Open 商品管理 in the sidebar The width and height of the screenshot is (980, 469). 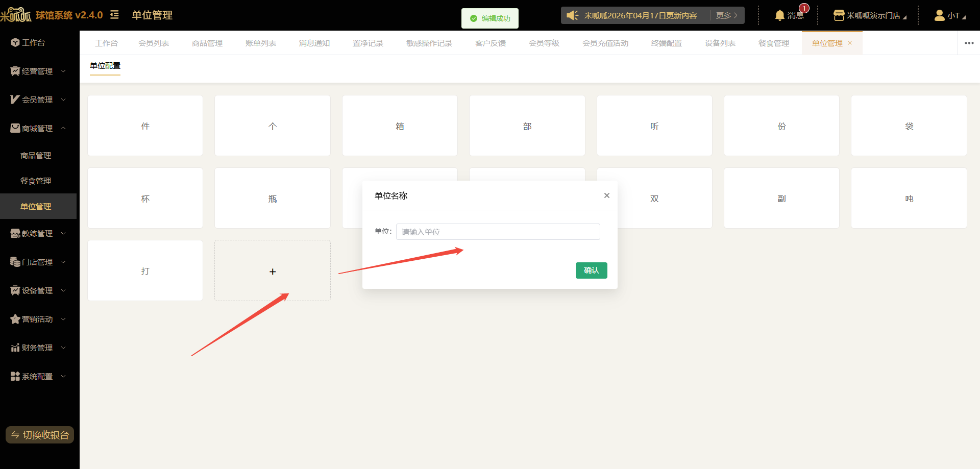pyautogui.click(x=36, y=156)
